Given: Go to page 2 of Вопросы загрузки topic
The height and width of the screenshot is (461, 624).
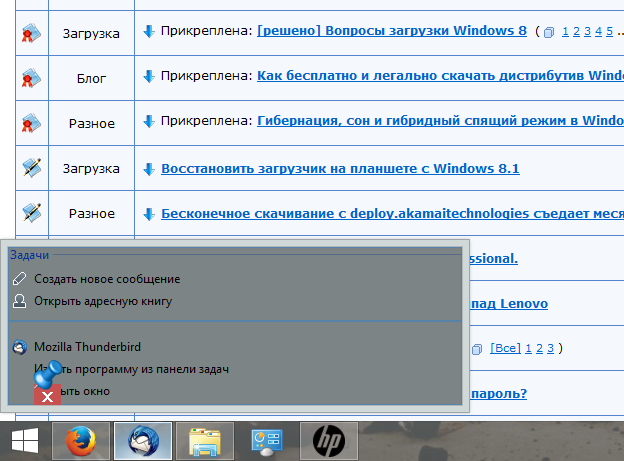Looking at the screenshot, I should [x=576, y=31].
